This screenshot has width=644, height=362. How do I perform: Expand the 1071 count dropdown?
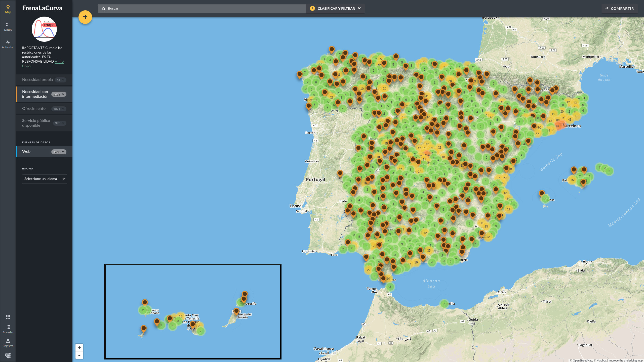click(59, 109)
